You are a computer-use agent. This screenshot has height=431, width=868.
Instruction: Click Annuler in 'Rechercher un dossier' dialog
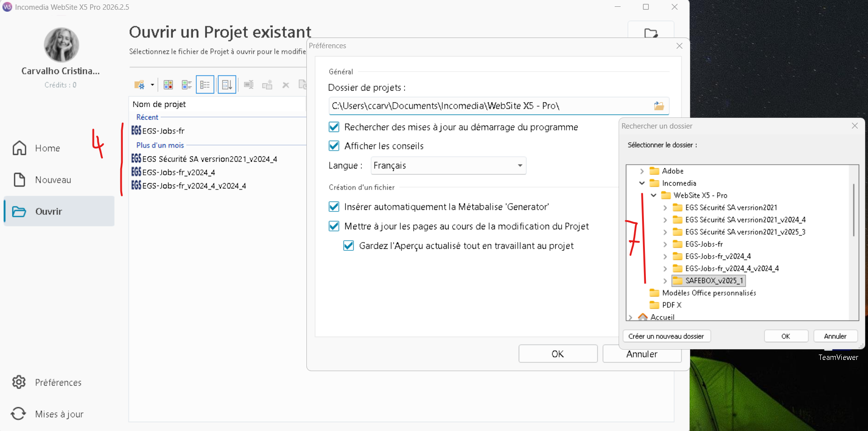(x=835, y=336)
